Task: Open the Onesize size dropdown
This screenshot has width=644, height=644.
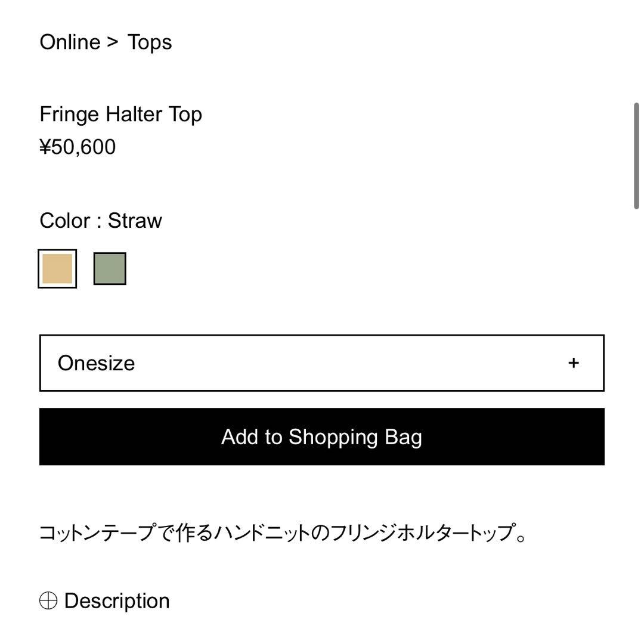Action: pyautogui.click(x=322, y=363)
